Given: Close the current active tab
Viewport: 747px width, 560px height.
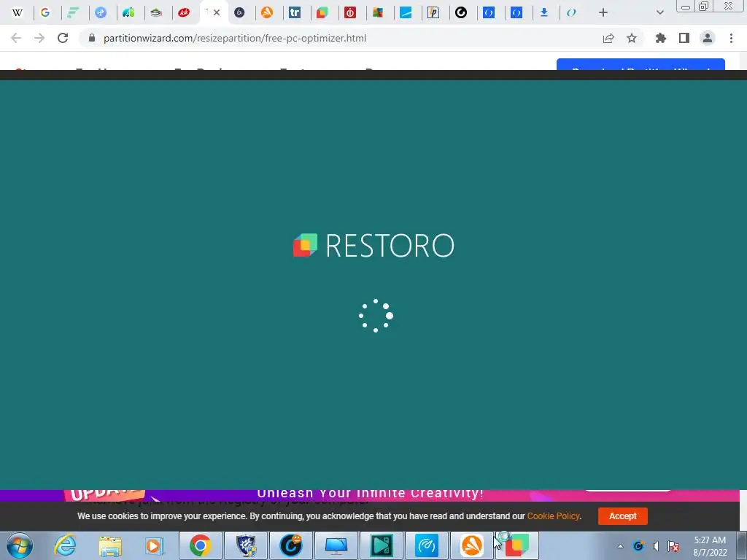Looking at the screenshot, I should point(217,13).
